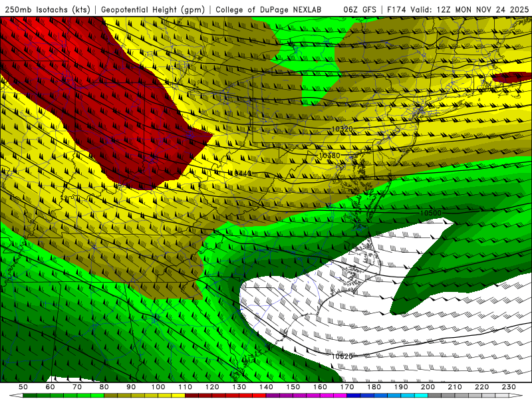Click the 10620 height contour label

342,356
